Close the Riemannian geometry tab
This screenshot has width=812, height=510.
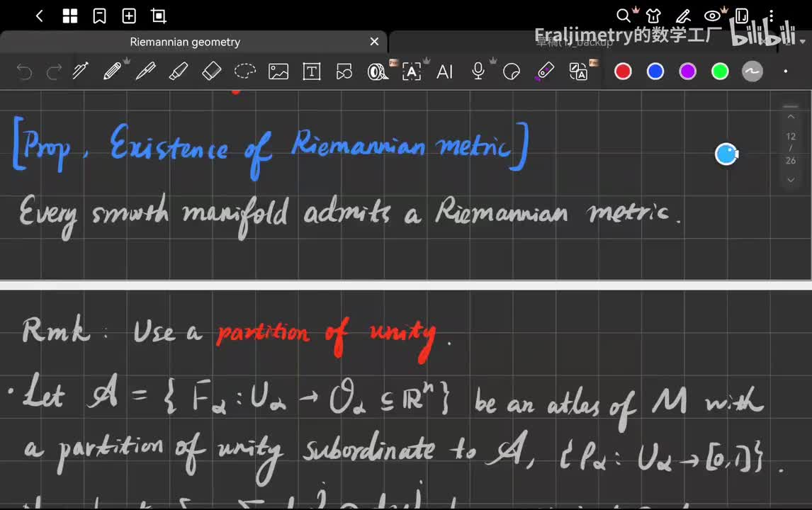[374, 41]
